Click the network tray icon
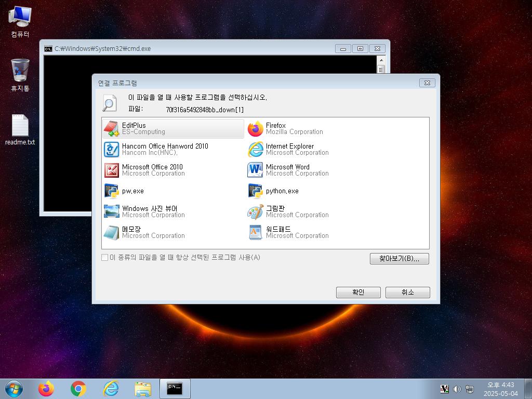532x399 pixels. click(470, 389)
